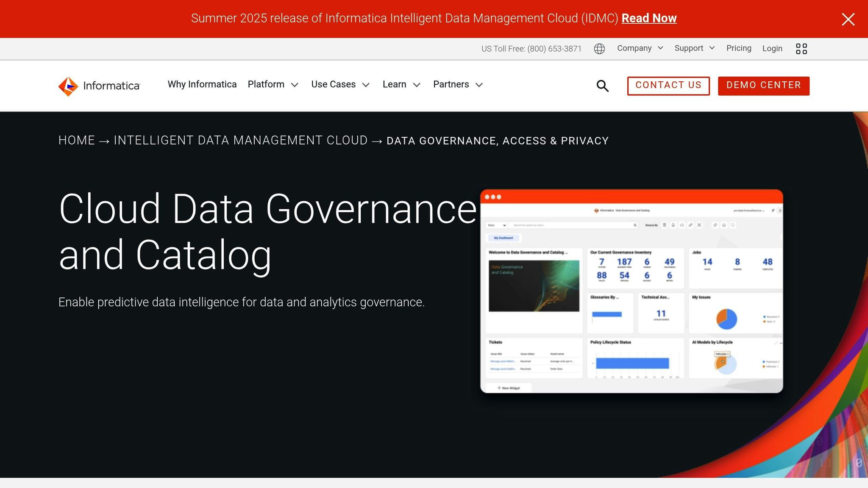
Task: Go to the Pricing page
Action: (739, 48)
